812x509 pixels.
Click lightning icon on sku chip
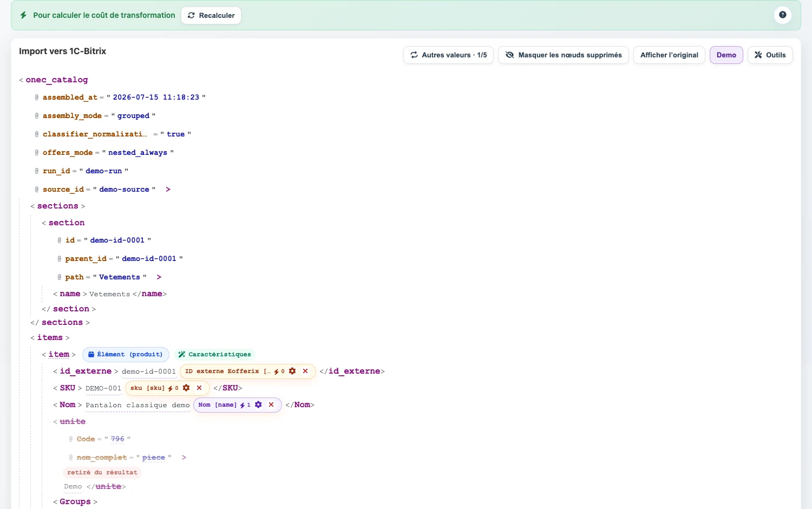[x=171, y=388]
